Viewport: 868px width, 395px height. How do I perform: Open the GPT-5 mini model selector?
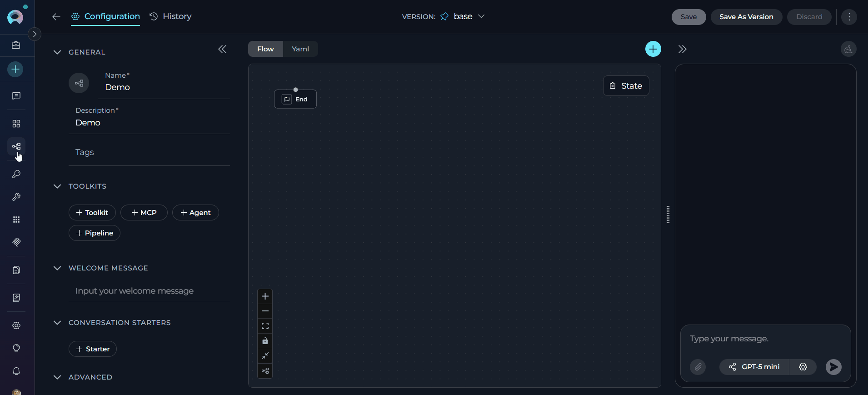pos(754,367)
